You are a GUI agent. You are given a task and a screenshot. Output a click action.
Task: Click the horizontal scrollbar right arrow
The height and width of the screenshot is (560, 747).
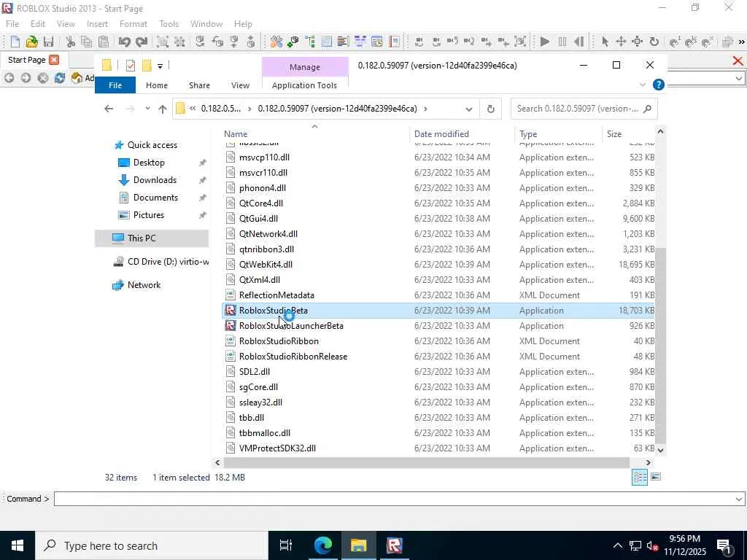coord(648,462)
